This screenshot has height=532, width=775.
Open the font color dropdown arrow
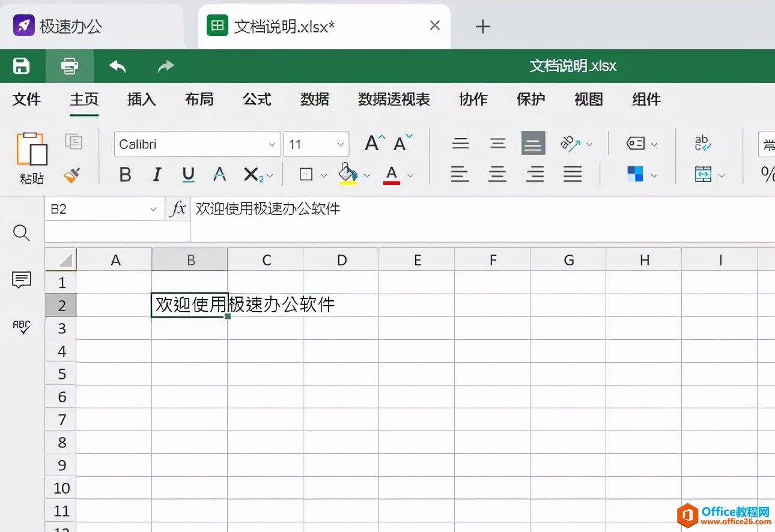coord(410,176)
